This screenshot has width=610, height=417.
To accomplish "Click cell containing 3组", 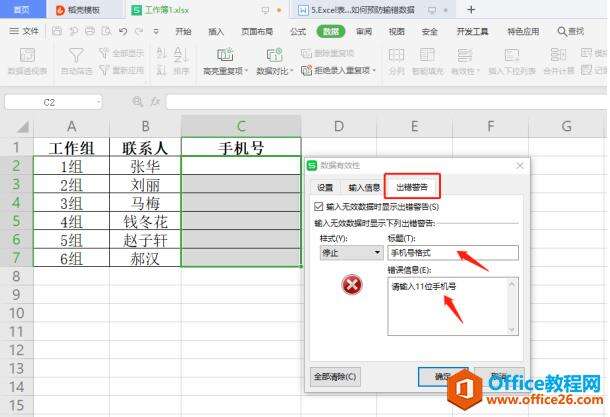I will point(72,203).
